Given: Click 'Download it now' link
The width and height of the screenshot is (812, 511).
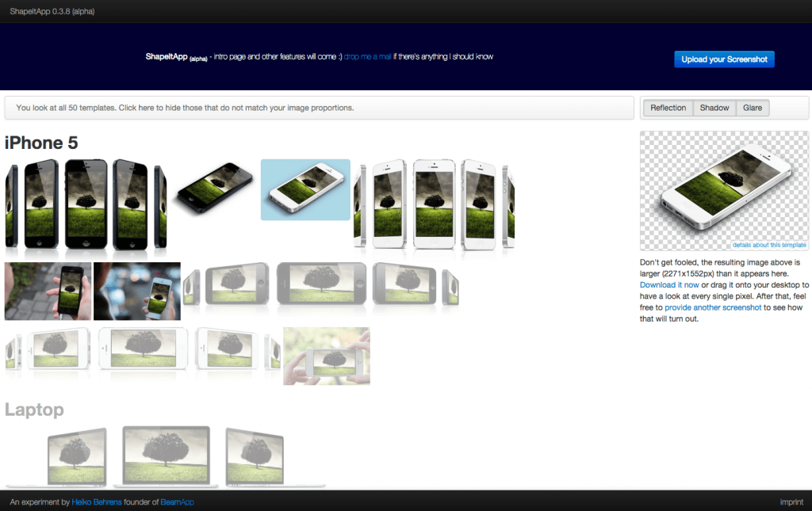Looking at the screenshot, I should [x=669, y=285].
